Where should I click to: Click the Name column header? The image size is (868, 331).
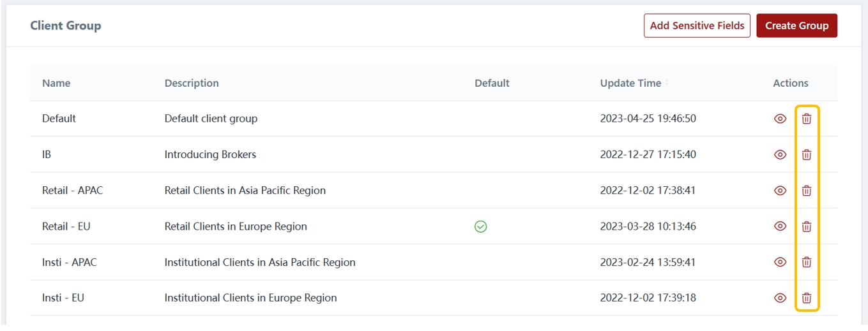[56, 83]
